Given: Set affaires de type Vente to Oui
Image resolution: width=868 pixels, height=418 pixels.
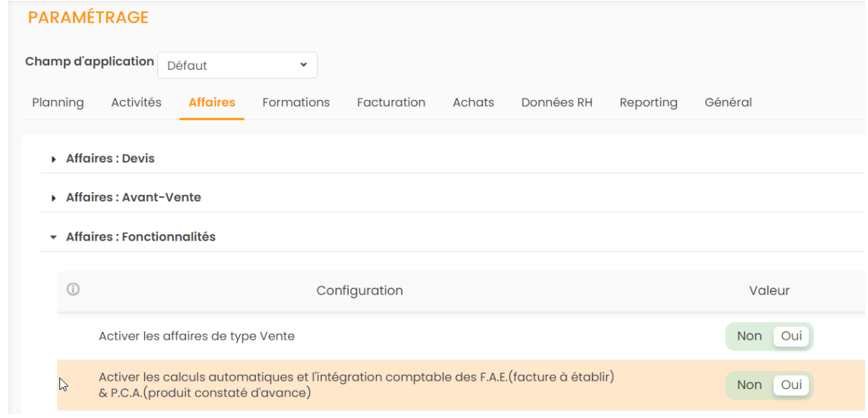Looking at the screenshot, I should (791, 336).
